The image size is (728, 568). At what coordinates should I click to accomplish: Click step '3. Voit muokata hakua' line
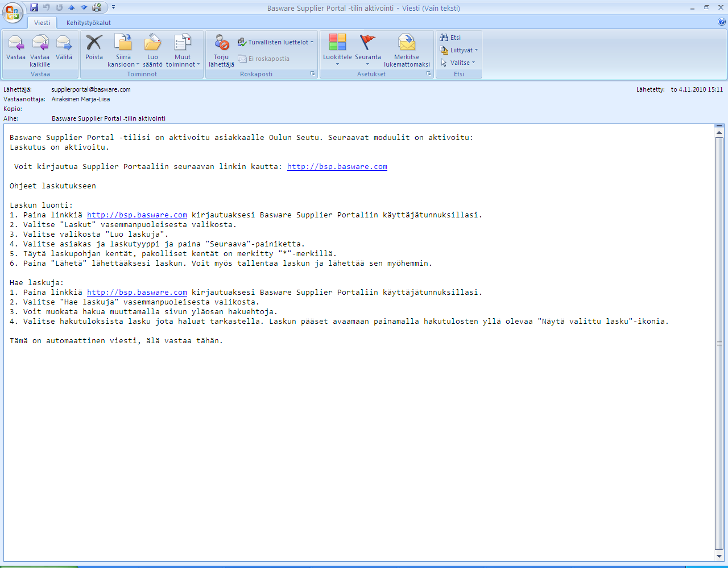point(144,312)
